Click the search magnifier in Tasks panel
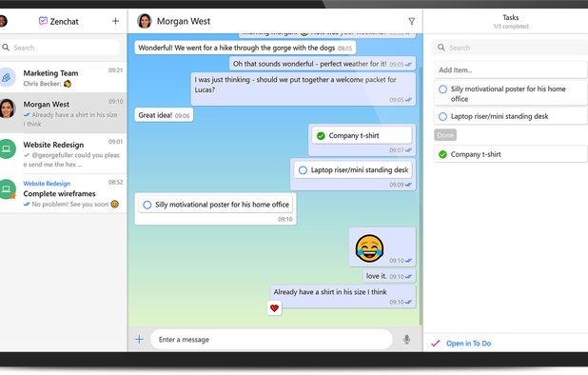 click(x=441, y=48)
